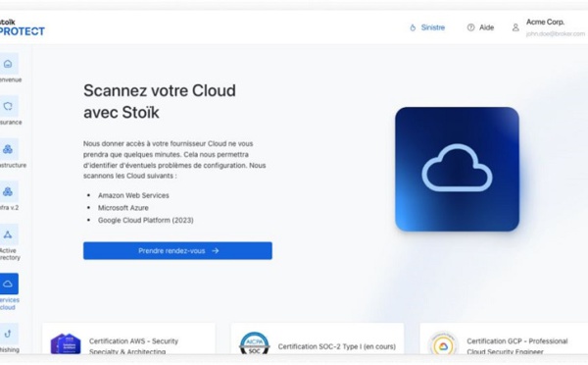Select the Amazon Web Services list item
588x365 pixels.
pyautogui.click(x=133, y=195)
